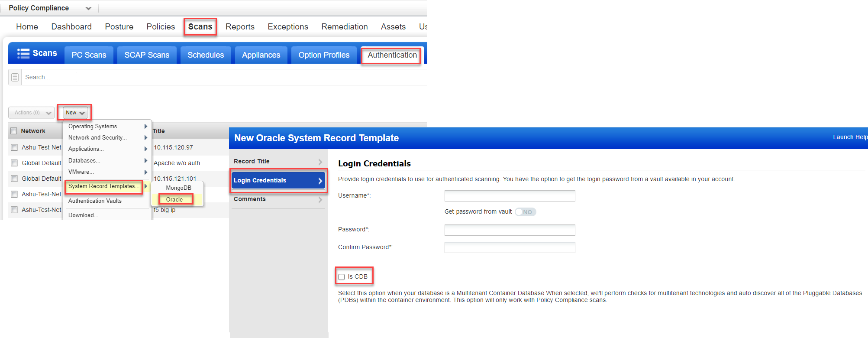Switch to the Appliances sub-tab

[261, 55]
